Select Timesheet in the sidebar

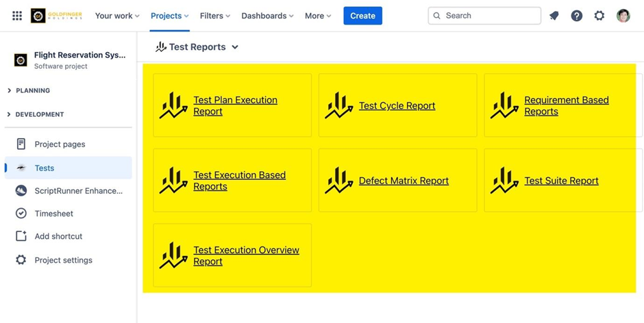pos(54,214)
